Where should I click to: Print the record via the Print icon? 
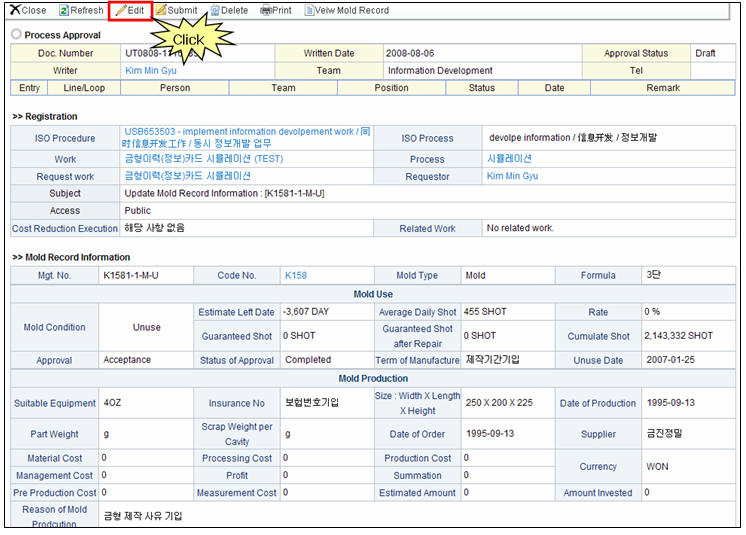(266, 10)
